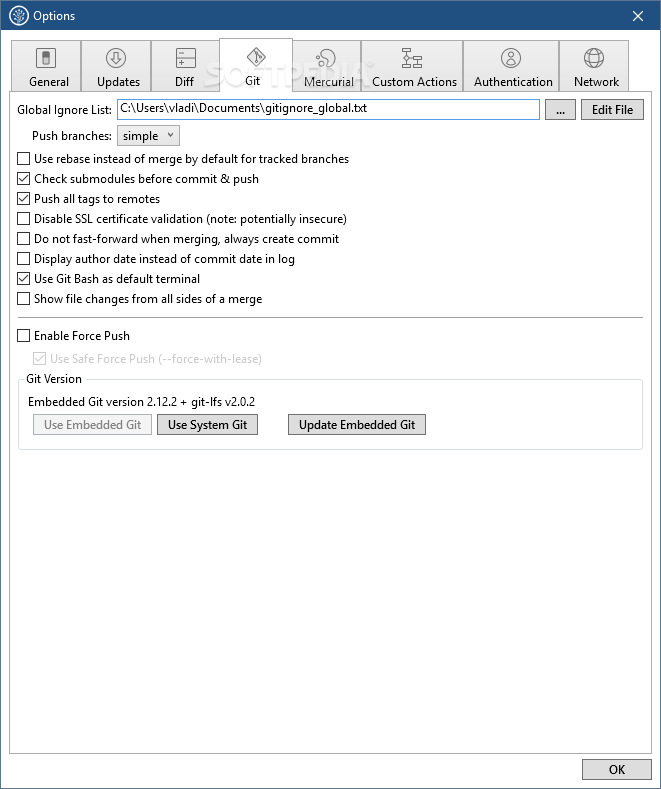This screenshot has height=789, width=661.
Task: Click the Push branches label
Action: point(72,136)
